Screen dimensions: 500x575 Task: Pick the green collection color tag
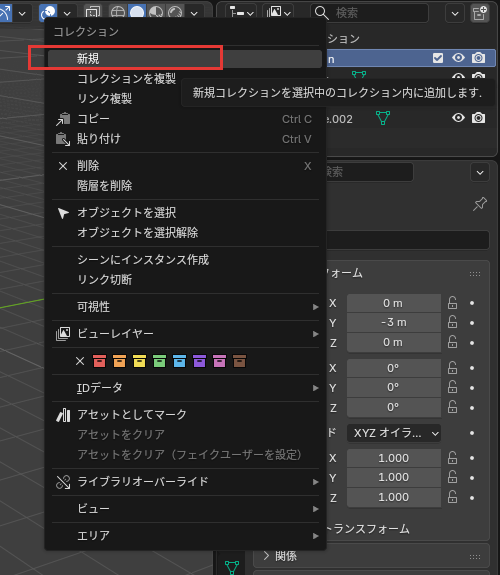coord(159,361)
